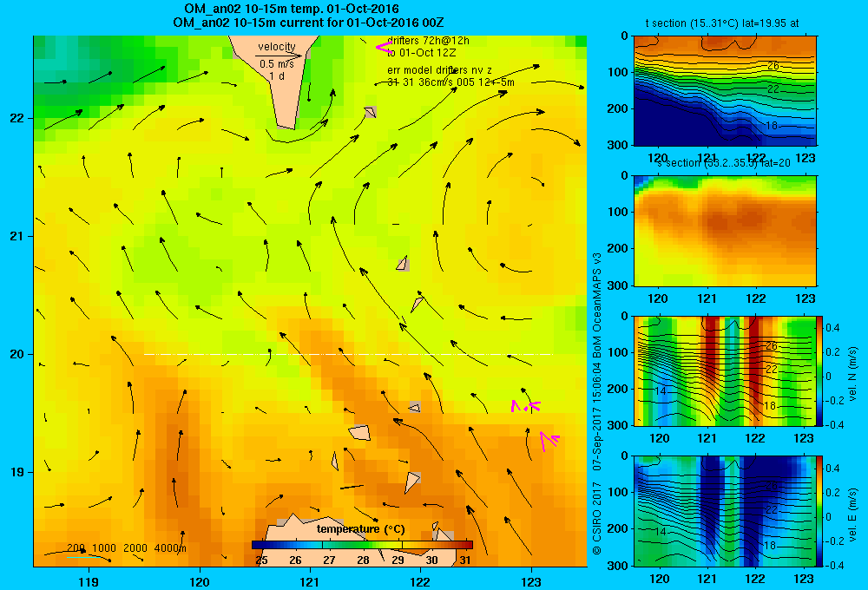Screen dimensions: 868x590
Task: Click the 'vel. E (m/s)' axis label
Action: point(852,514)
